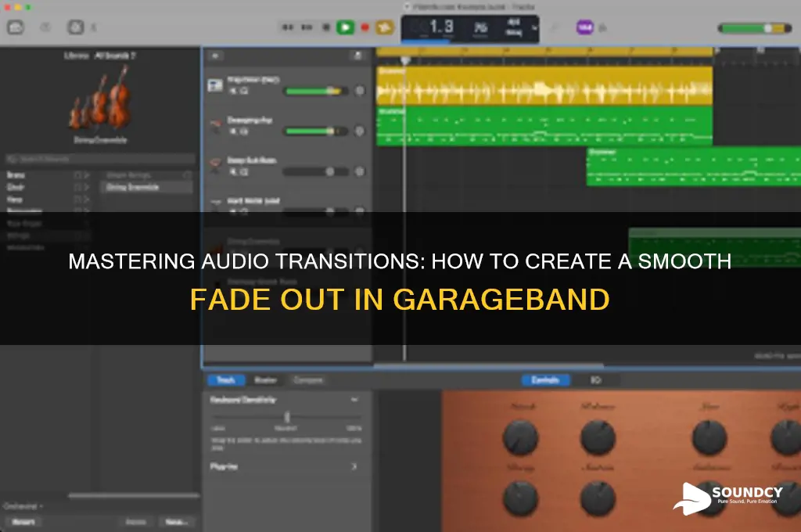Download the Smart Strings patch icon

pyautogui.click(x=187, y=175)
